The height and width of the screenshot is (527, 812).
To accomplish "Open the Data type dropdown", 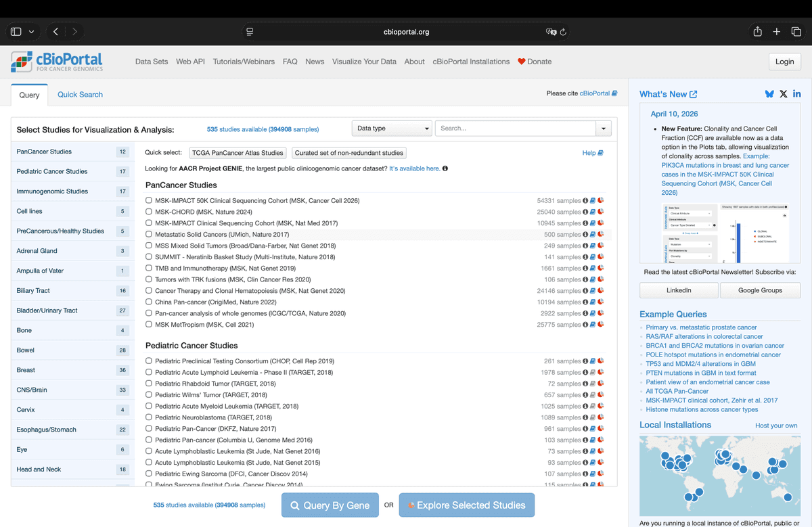I will coord(392,128).
